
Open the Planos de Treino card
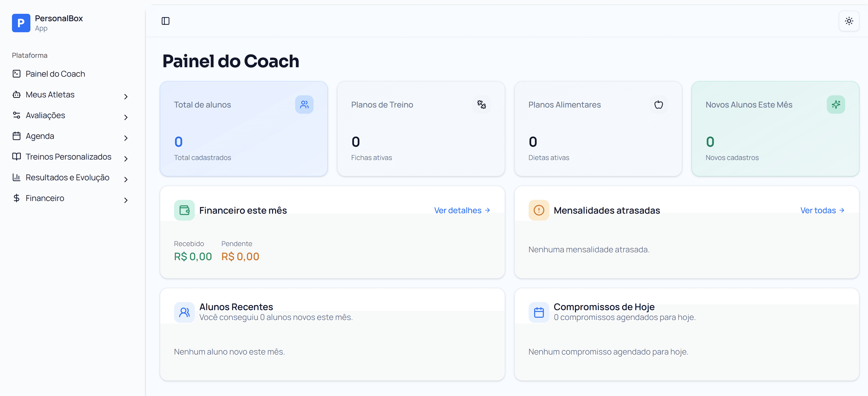point(421,128)
